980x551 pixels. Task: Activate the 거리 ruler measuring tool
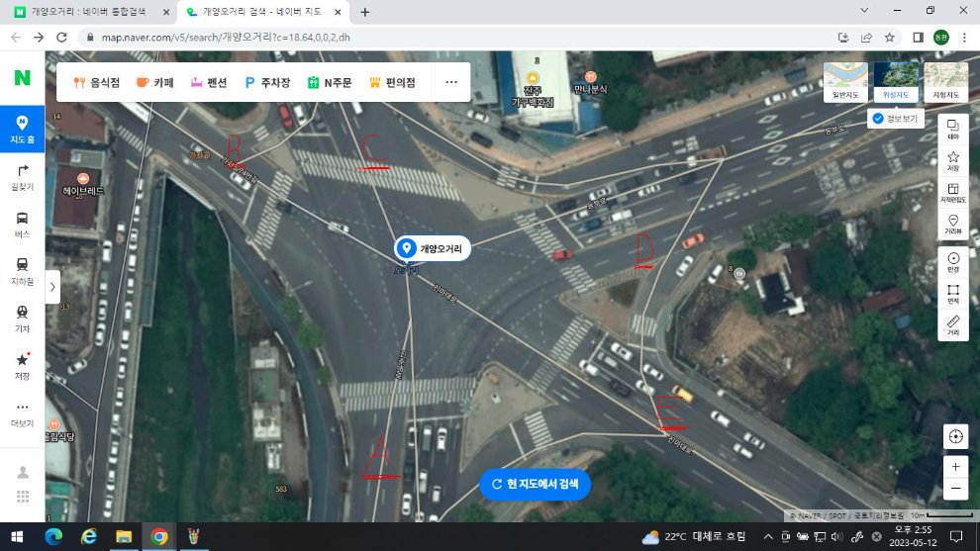(x=953, y=324)
